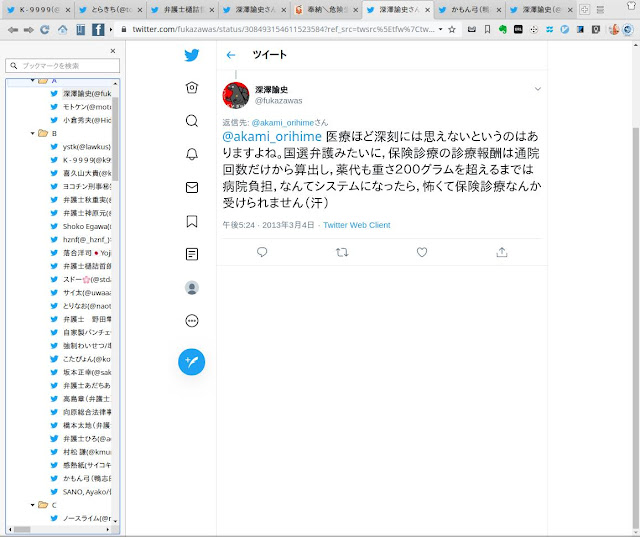Click the @akami_orihime mention in the tweet text
640x537 pixels.
click(x=272, y=136)
